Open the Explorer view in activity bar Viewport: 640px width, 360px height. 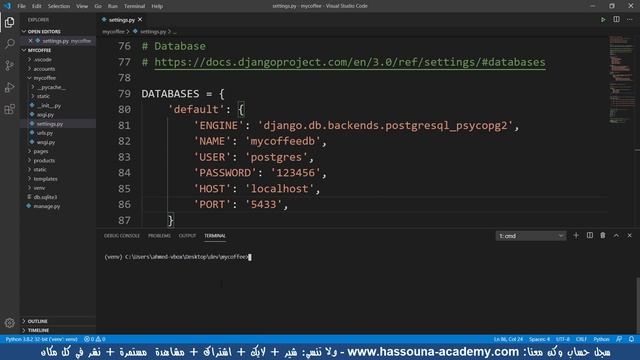(9, 22)
